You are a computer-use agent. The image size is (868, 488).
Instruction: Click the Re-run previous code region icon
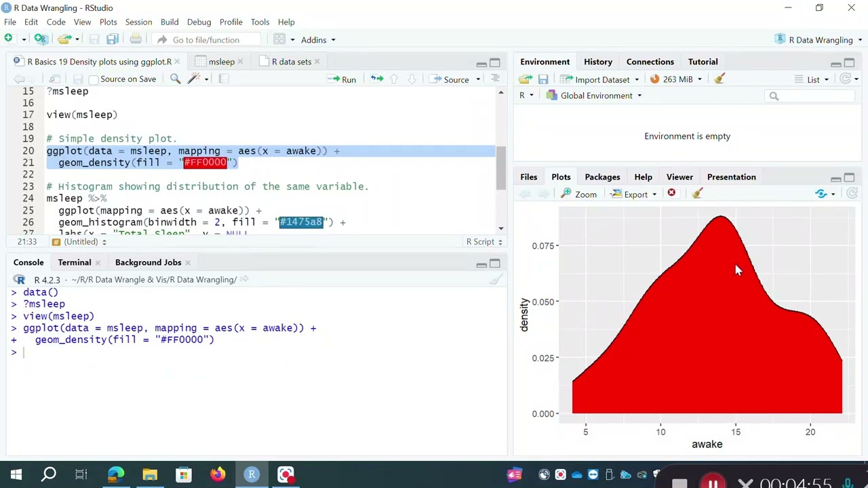point(376,79)
